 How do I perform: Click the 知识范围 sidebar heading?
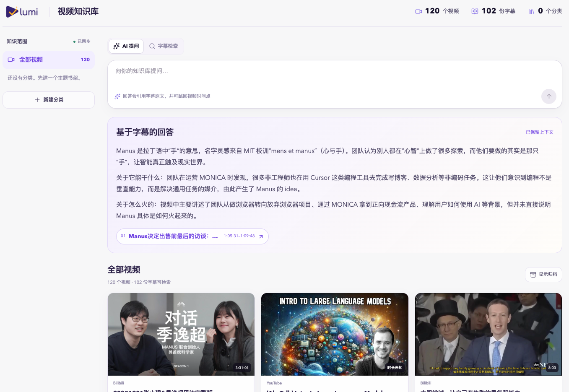pyautogui.click(x=17, y=42)
